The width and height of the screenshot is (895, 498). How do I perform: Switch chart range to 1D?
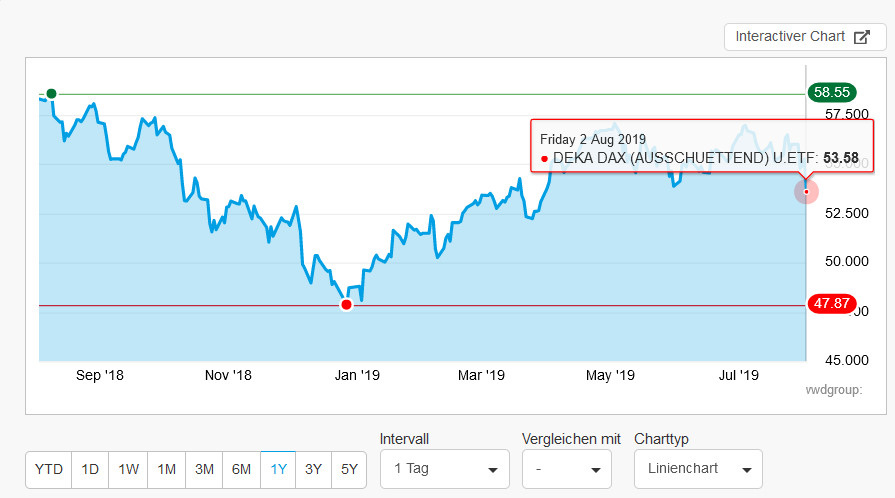(x=90, y=469)
